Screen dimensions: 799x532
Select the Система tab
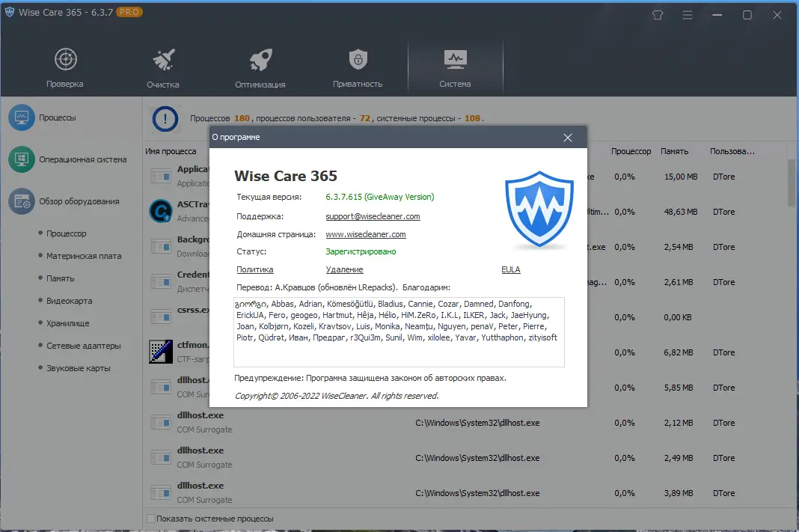(455, 68)
